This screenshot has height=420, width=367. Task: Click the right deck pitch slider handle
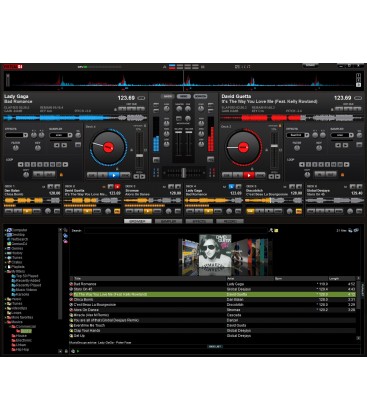274,146
